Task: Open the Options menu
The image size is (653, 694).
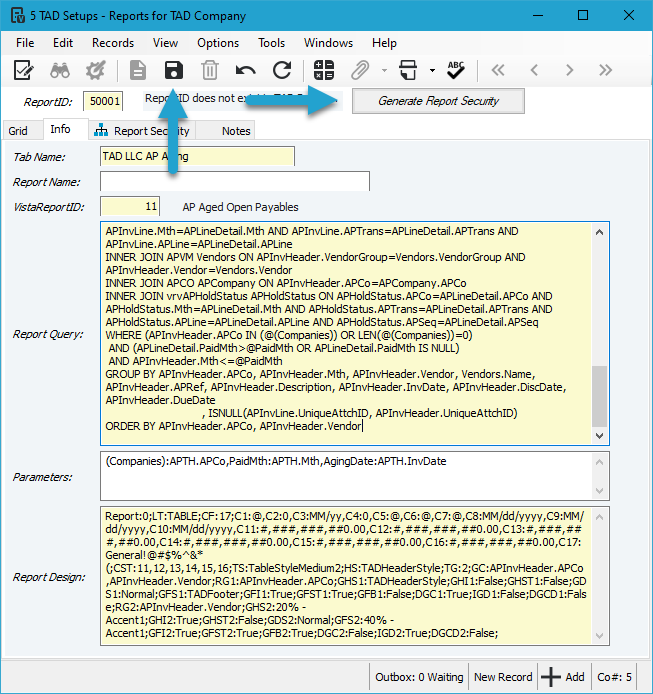Action: pos(218,43)
